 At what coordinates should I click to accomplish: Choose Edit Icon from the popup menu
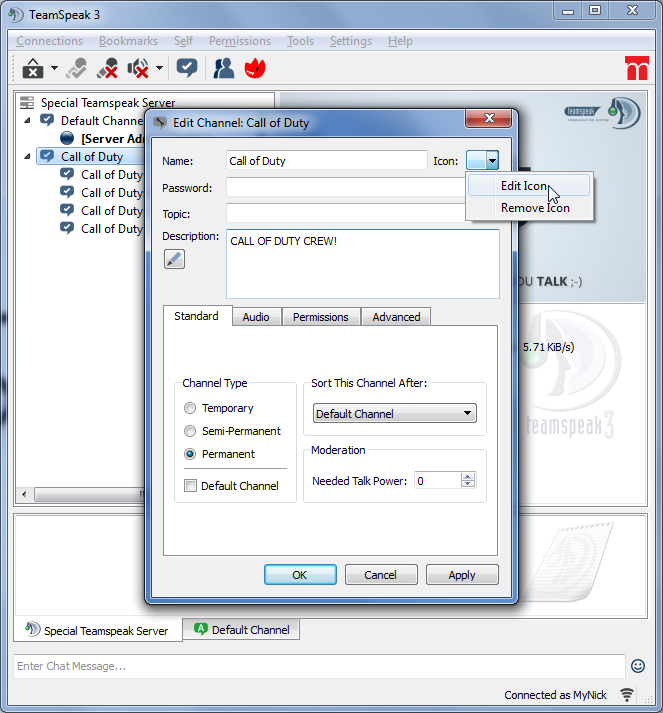[529, 186]
